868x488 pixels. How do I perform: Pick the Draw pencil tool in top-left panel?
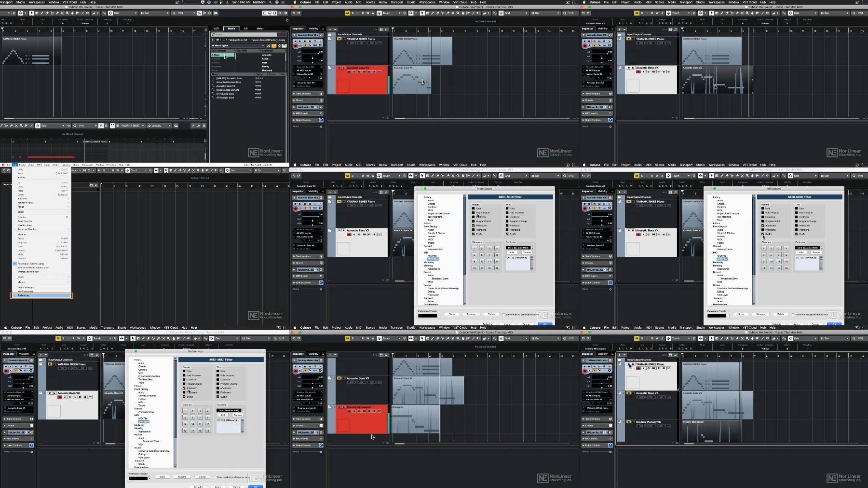[x=42, y=13]
